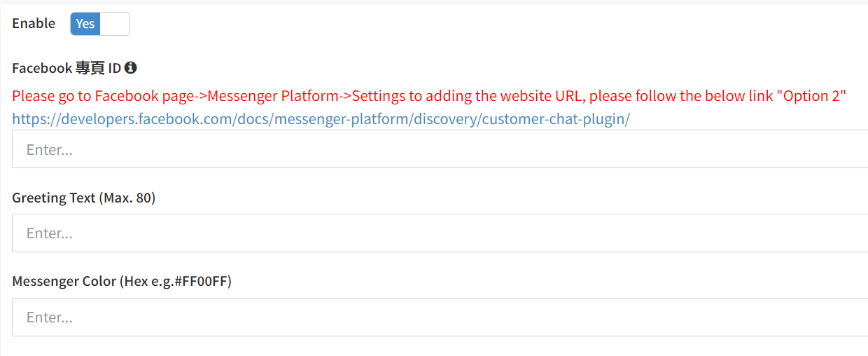Click "website URL" in the red instruction
The width and height of the screenshot is (868, 356).
click(x=533, y=96)
